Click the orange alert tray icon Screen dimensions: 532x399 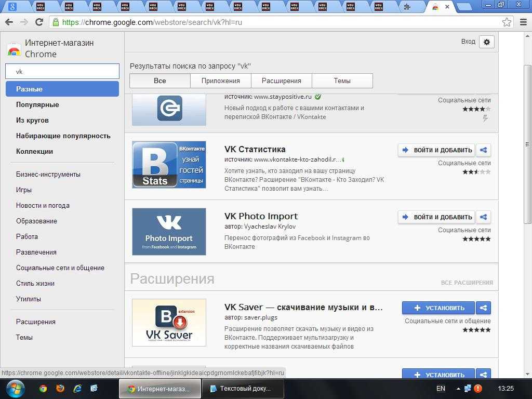tap(478, 389)
